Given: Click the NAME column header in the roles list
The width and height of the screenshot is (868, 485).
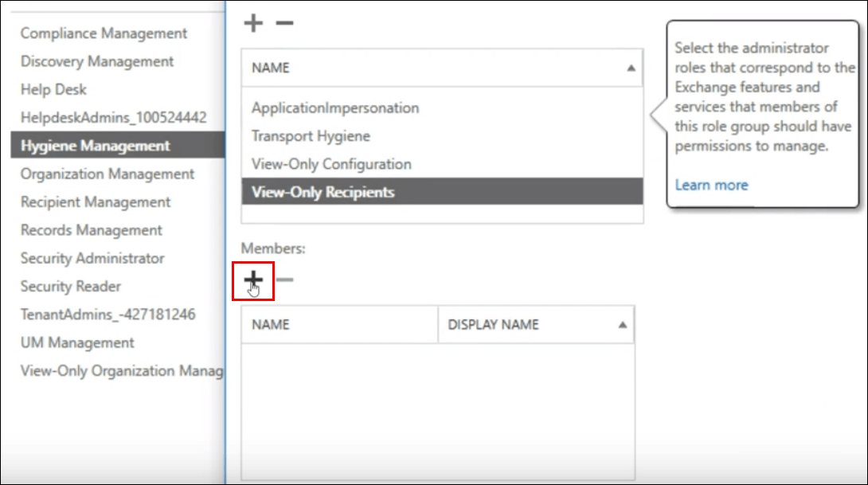Looking at the screenshot, I should pos(271,68).
